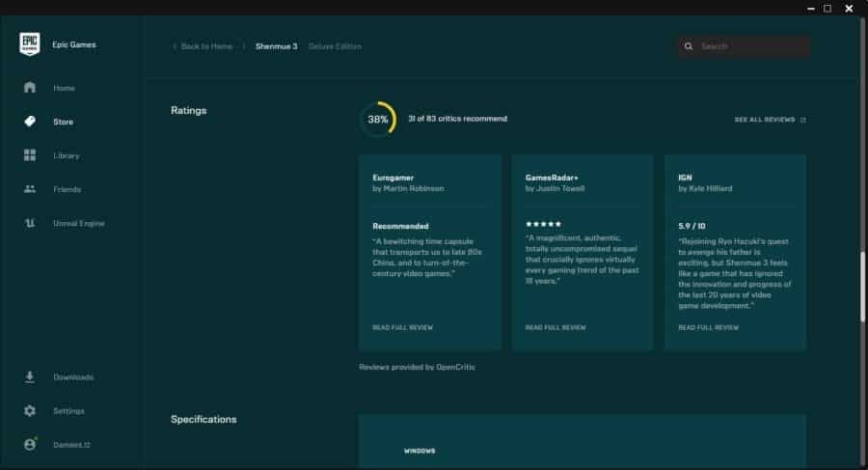Click '31 of 83 critics recommend' text

pyautogui.click(x=457, y=119)
